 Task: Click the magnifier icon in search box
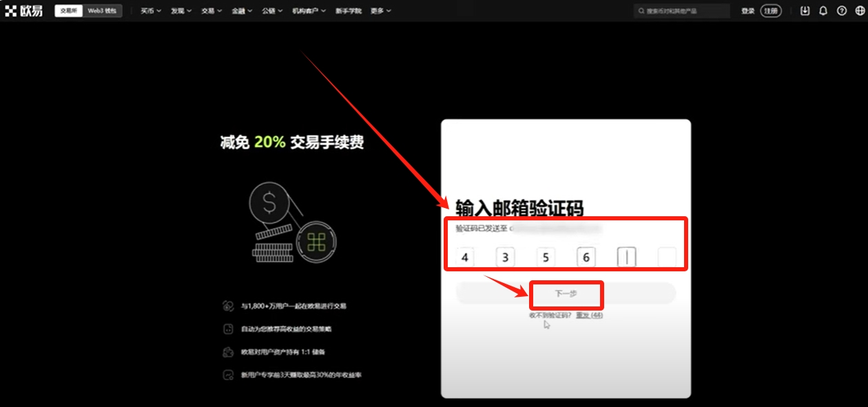point(641,11)
